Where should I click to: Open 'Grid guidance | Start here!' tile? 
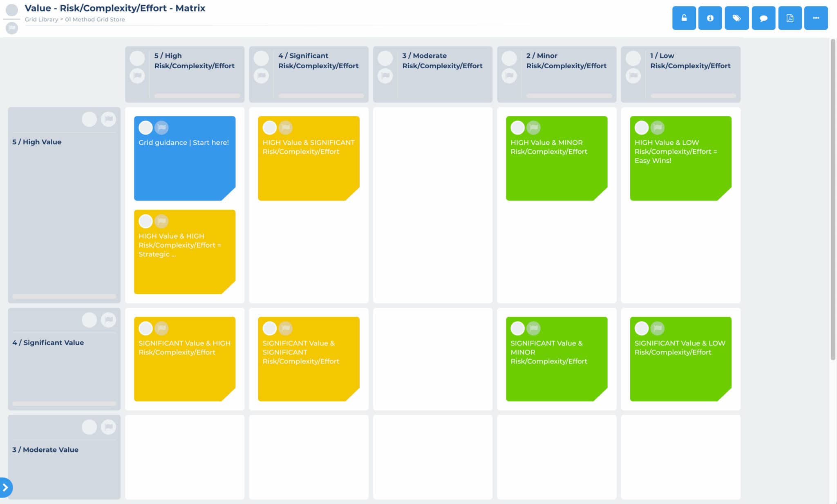(184, 164)
